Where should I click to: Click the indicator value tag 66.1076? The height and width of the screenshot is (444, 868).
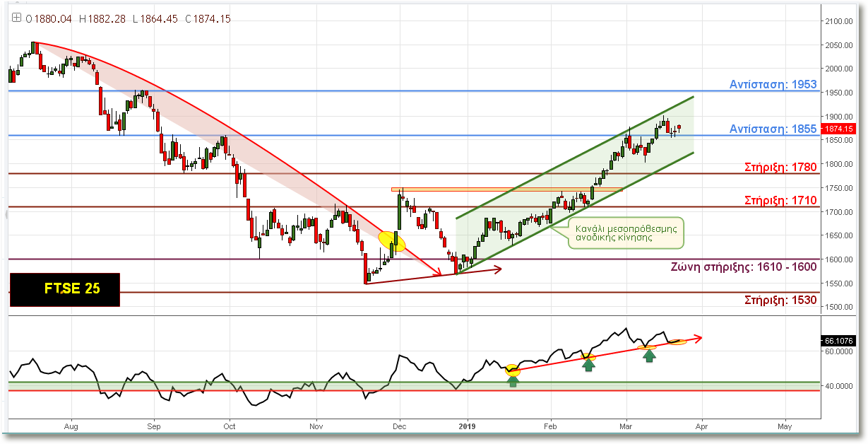tap(838, 341)
